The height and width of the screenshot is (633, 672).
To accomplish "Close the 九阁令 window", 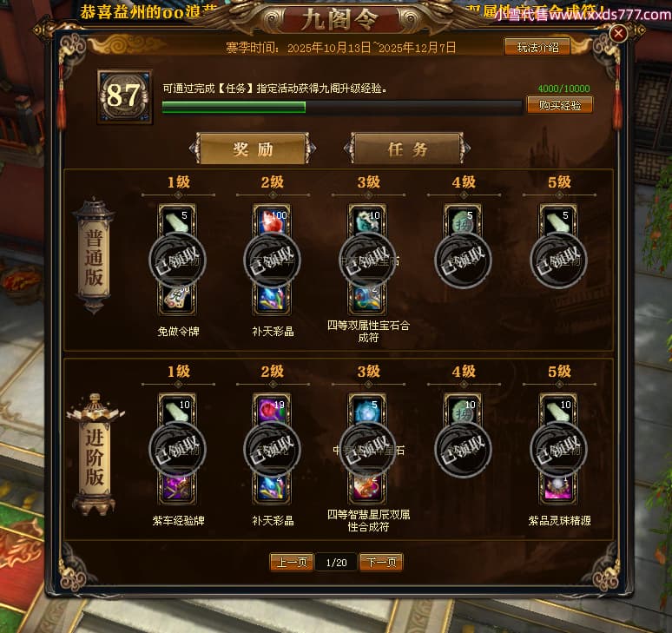I will click(618, 33).
